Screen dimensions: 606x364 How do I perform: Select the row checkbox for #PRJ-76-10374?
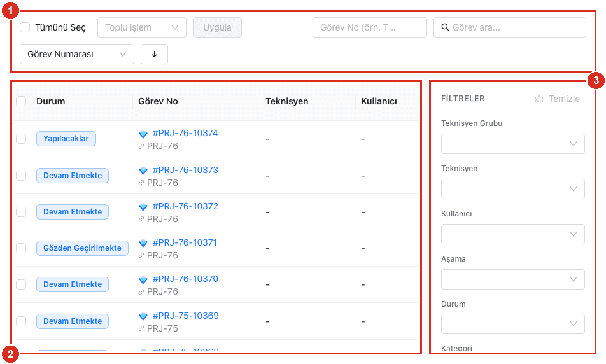[x=21, y=139]
